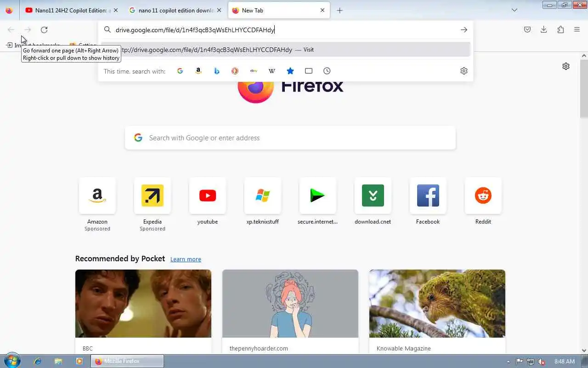Viewport: 588px width, 368px height.
Task: Click scrollbar down arrow at page bottom
Action: point(584,351)
